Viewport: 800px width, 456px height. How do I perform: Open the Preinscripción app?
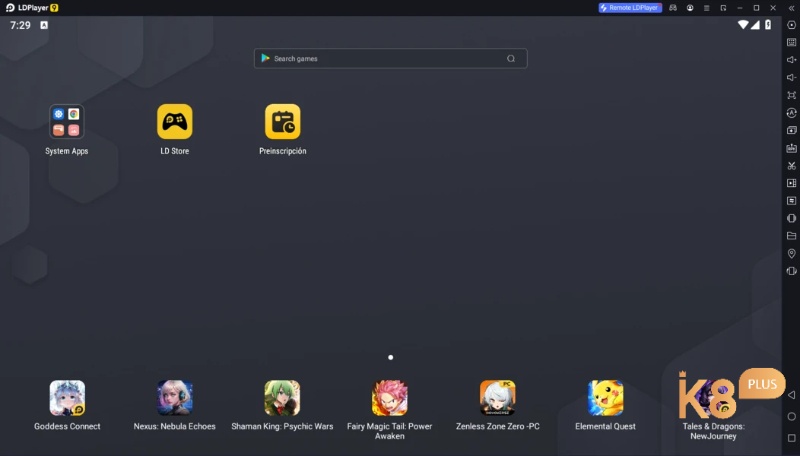pos(283,121)
